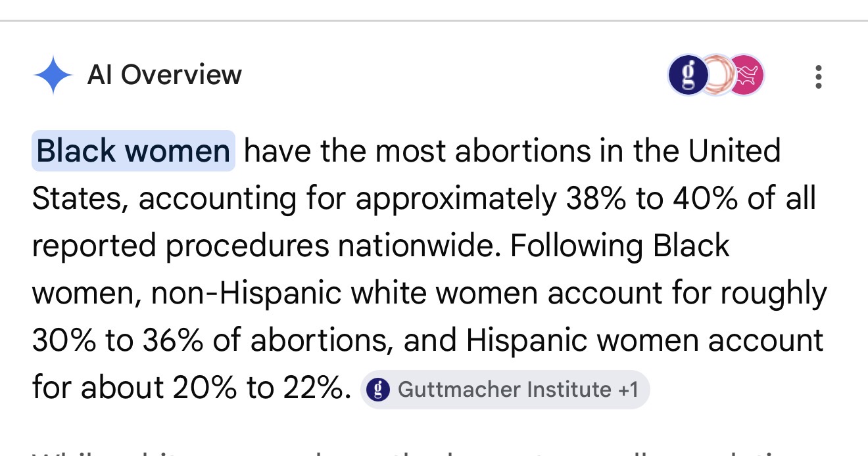The image size is (868, 456).
Task: Click the orange swirl source icon
Action: coord(715,76)
